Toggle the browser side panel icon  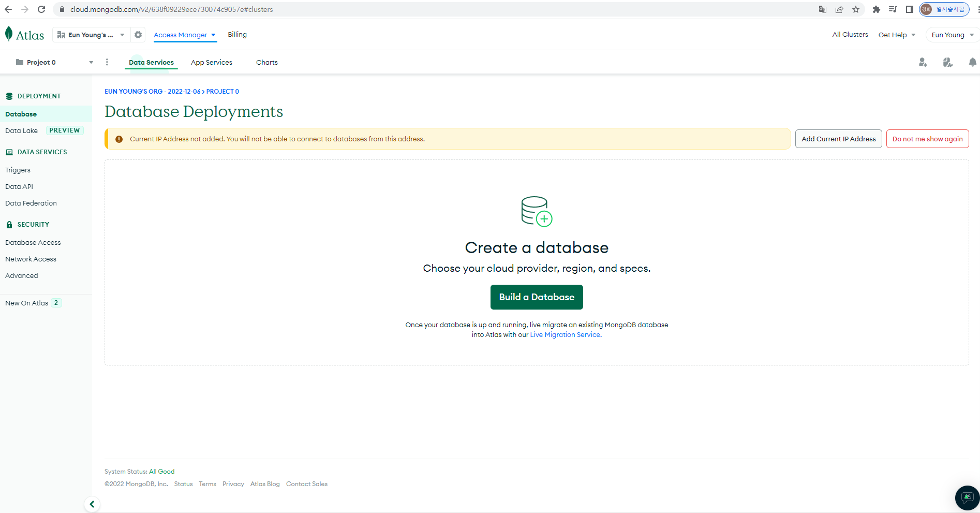coord(909,9)
